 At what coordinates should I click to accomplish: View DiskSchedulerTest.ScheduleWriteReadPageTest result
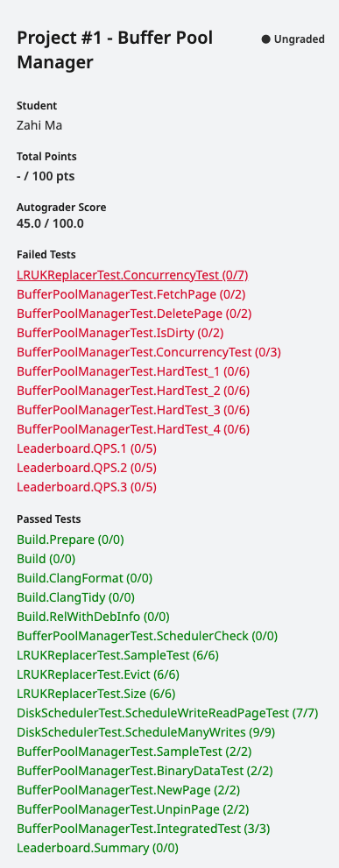pos(168,713)
